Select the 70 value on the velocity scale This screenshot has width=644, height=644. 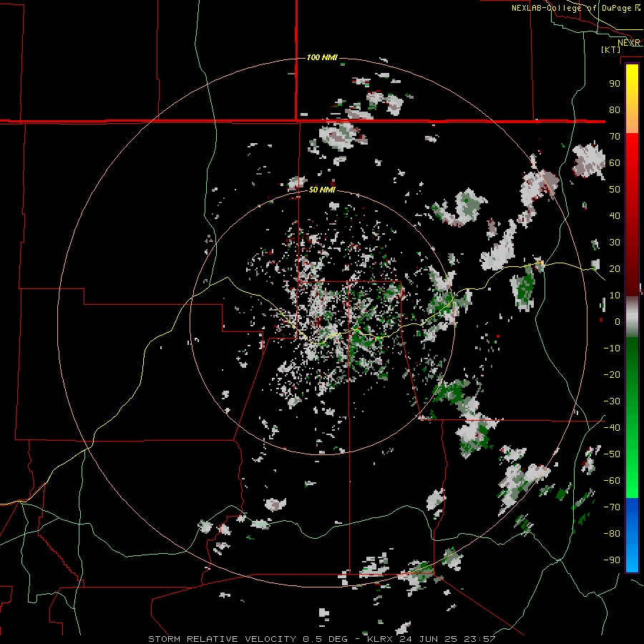click(615, 137)
